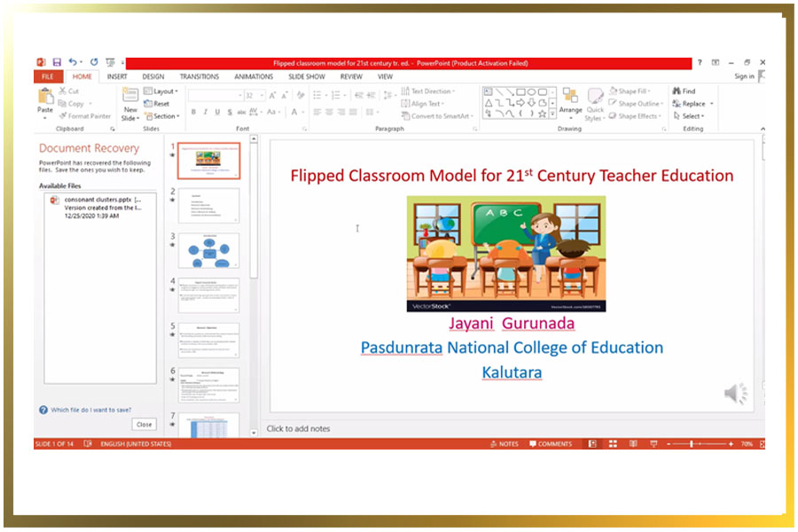Switch to the DESIGN tab
The height and width of the screenshot is (532, 798).
point(153,76)
